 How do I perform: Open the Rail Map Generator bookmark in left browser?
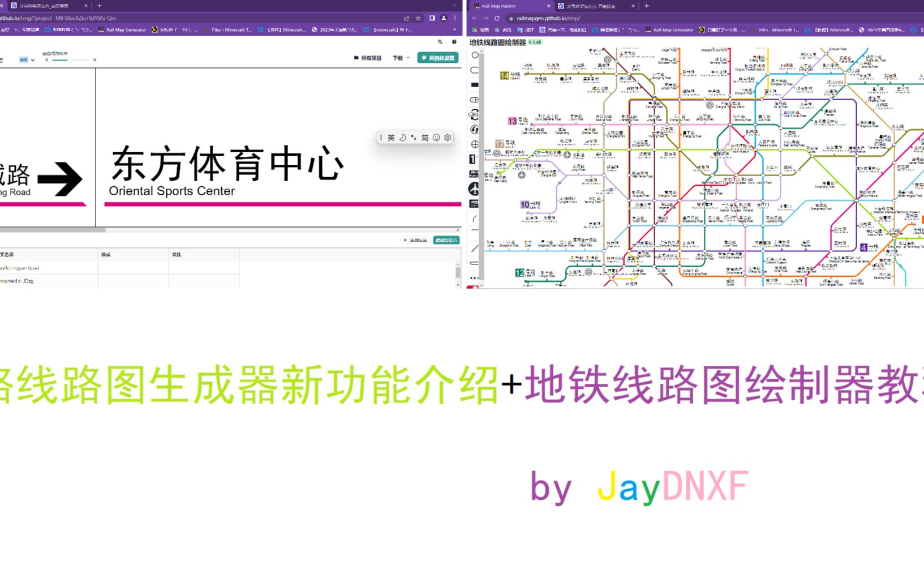tap(122, 29)
